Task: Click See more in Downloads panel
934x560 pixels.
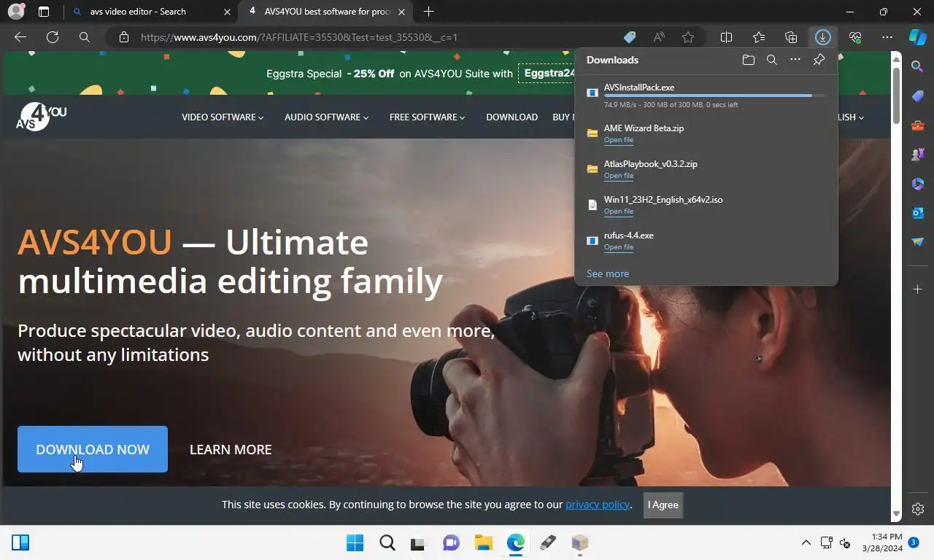Action: click(x=608, y=273)
